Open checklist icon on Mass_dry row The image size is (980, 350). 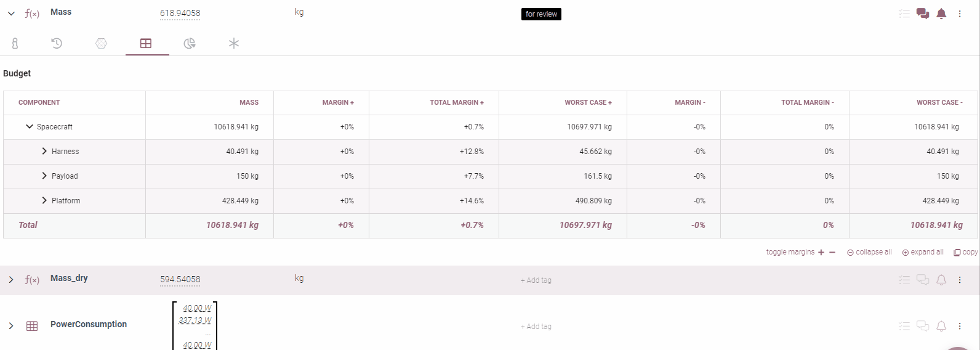tap(904, 280)
